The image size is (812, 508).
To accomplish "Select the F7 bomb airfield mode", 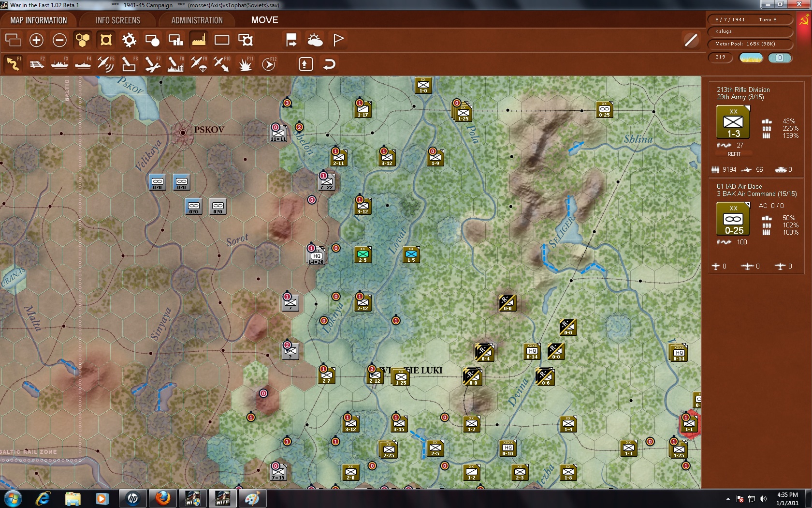I will tap(152, 64).
